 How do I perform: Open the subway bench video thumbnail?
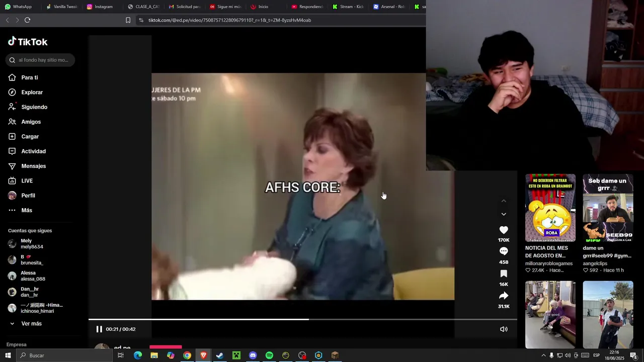(x=550, y=315)
